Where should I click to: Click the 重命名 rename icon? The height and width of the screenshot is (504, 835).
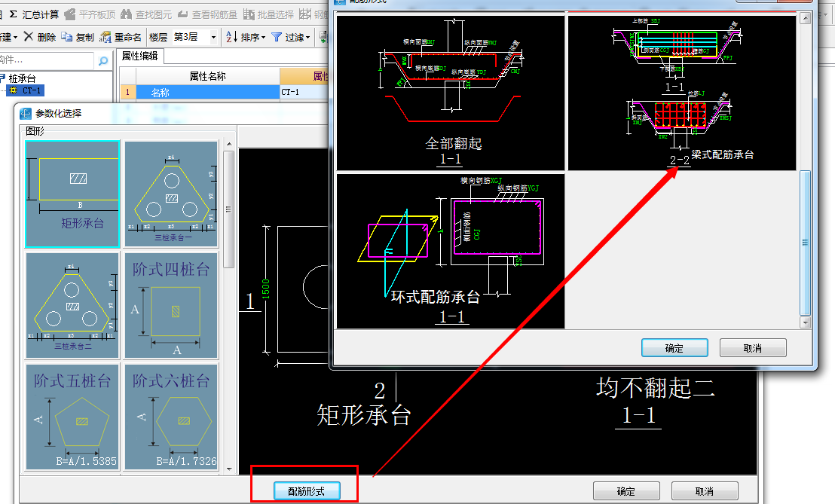(x=106, y=37)
